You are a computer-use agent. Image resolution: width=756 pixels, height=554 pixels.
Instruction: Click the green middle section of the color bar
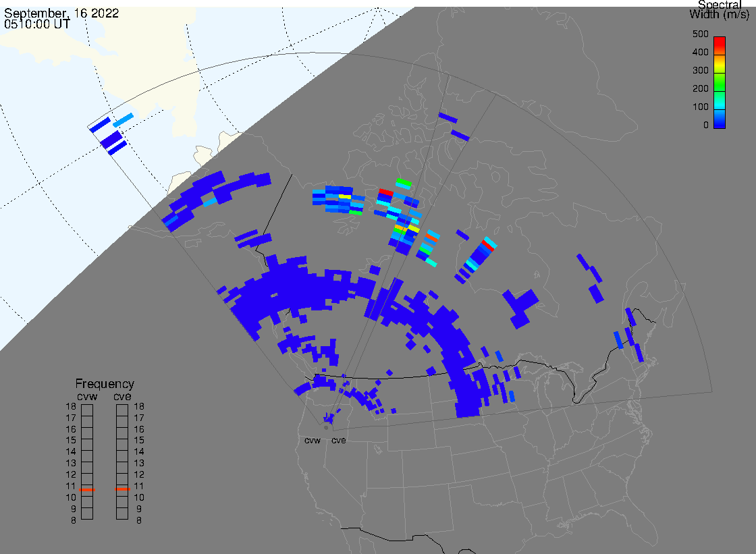click(x=720, y=82)
